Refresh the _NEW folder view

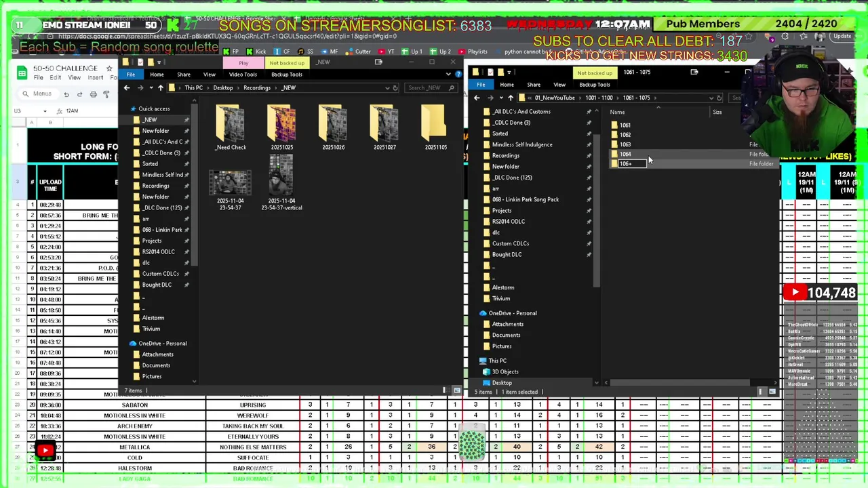(395, 87)
